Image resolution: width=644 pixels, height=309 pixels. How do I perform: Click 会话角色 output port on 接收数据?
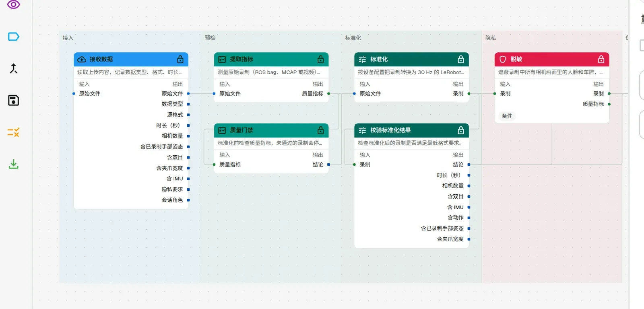188,200
